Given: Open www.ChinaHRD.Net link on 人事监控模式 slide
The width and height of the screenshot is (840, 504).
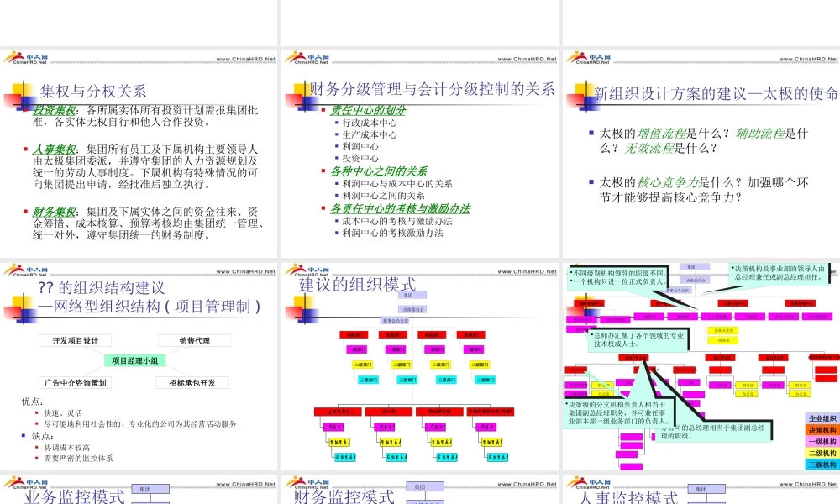Looking at the screenshot, I should pyautogui.click(x=808, y=485).
